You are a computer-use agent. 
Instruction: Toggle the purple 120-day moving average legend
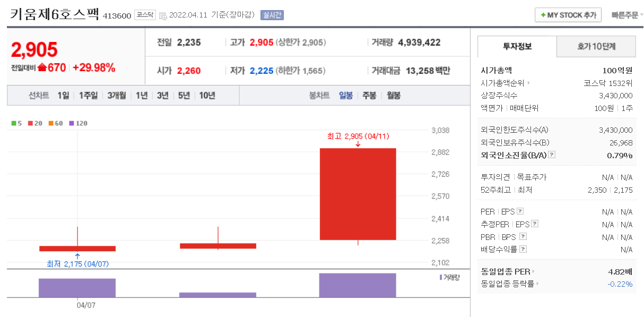click(78, 123)
